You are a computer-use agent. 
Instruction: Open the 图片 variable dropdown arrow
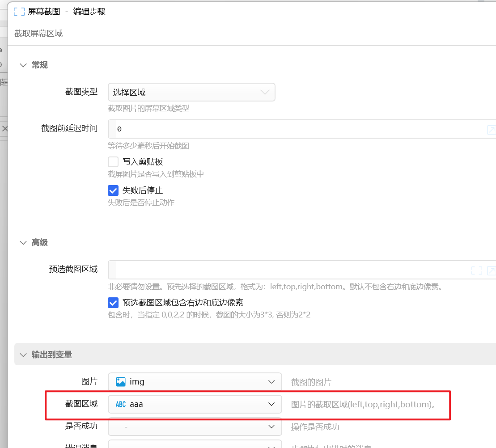(271, 382)
